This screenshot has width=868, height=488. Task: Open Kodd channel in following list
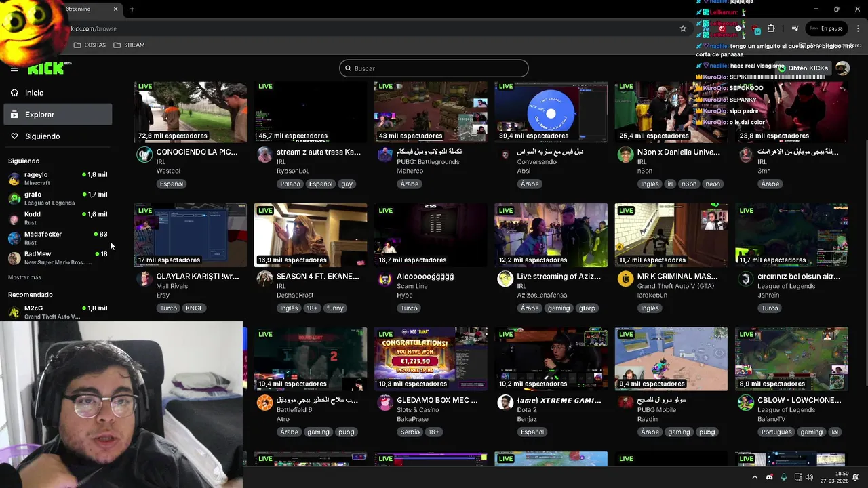point(58,218)
